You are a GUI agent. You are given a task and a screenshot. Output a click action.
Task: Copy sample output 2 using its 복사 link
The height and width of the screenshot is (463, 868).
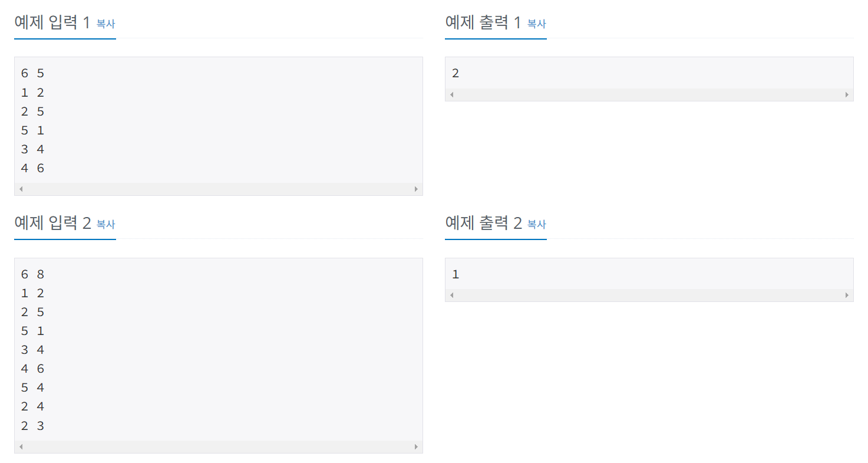[536, 225]
